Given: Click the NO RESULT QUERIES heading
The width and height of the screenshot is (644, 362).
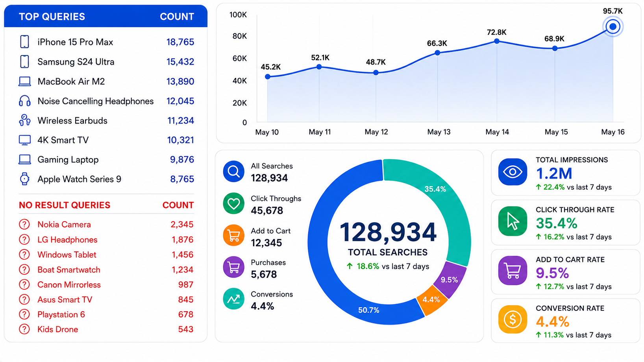Looking at the screenshot, I should 65,205.
